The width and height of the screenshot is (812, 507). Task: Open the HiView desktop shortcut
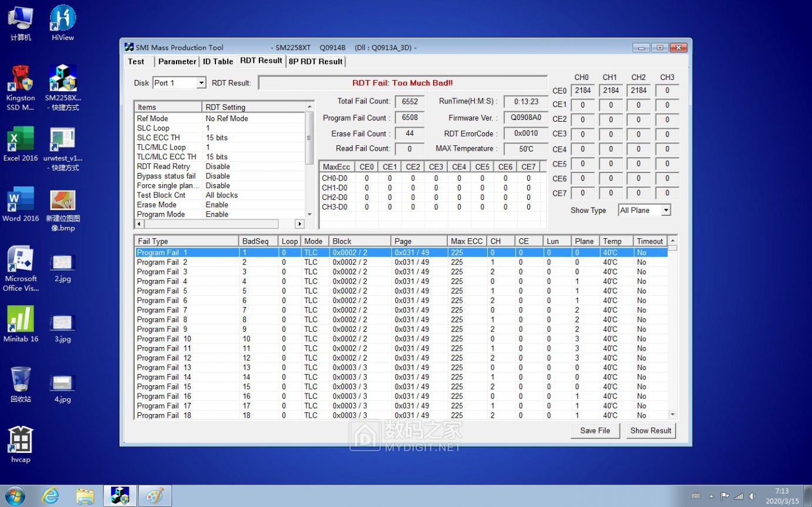[x=62, y=19]
